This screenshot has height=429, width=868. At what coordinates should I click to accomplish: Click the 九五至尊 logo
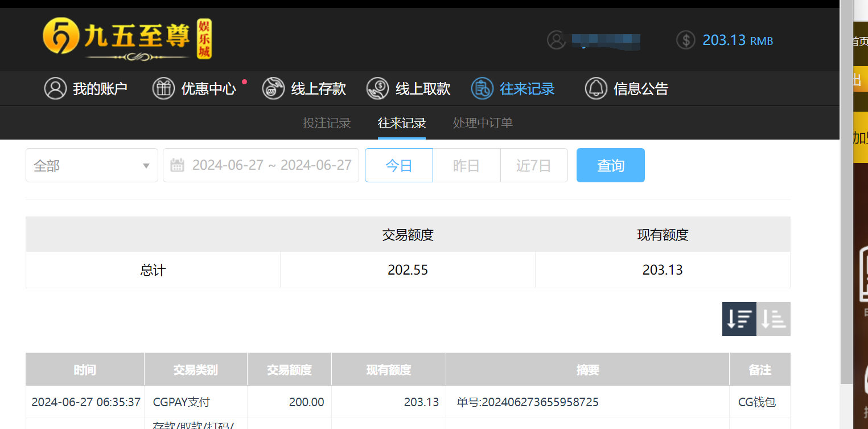pyautogui.click(x=125, y=39)
